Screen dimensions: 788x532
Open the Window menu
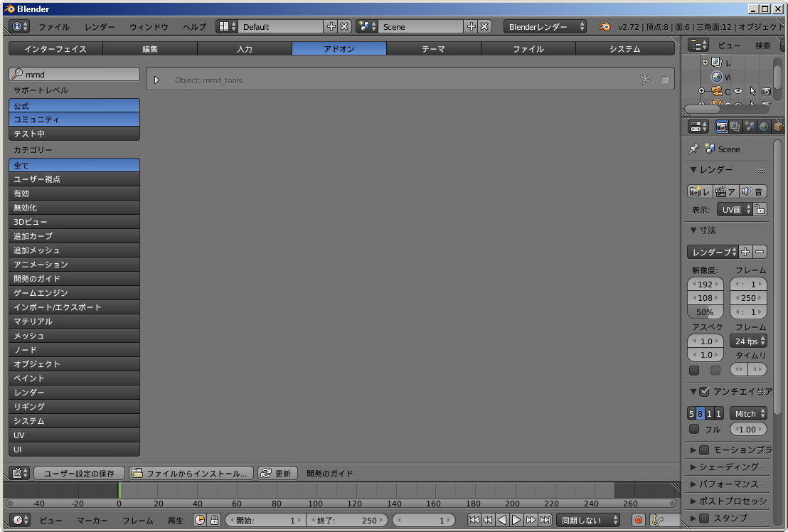coord(149,26)
